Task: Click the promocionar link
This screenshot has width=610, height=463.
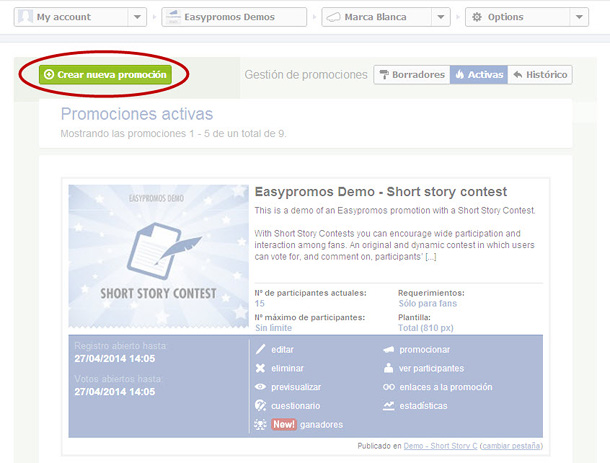Action: tap(424, 350)
